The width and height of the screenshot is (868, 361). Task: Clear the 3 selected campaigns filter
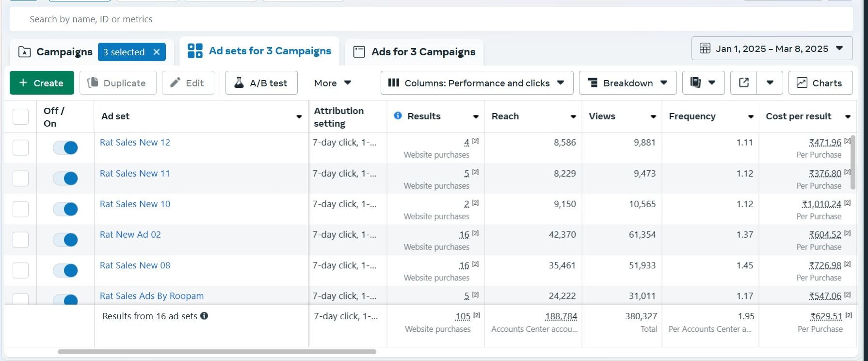[x=157, y=52]
